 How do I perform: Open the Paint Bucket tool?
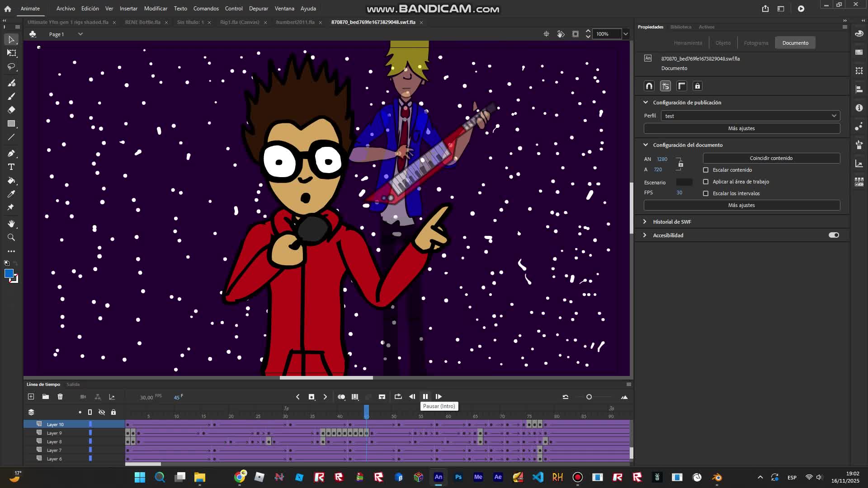point(11,180)
